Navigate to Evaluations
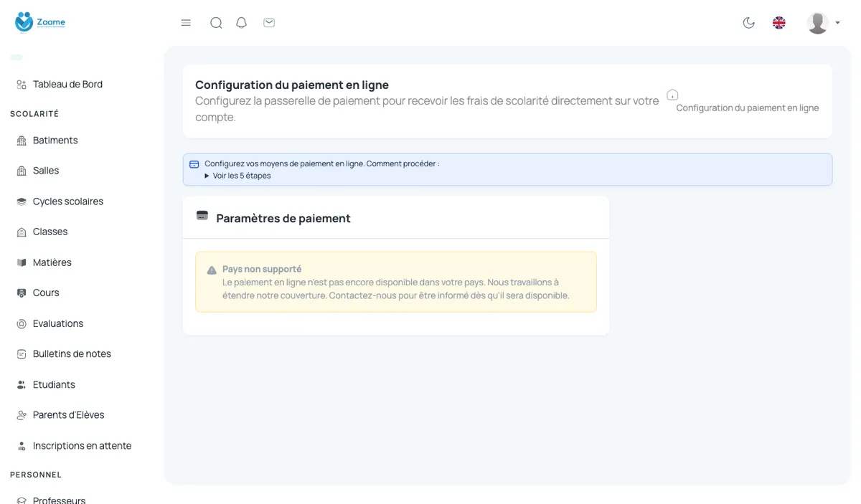Viewport: 861px width, 504px height. pyautogui.click(x=58, y=323)
